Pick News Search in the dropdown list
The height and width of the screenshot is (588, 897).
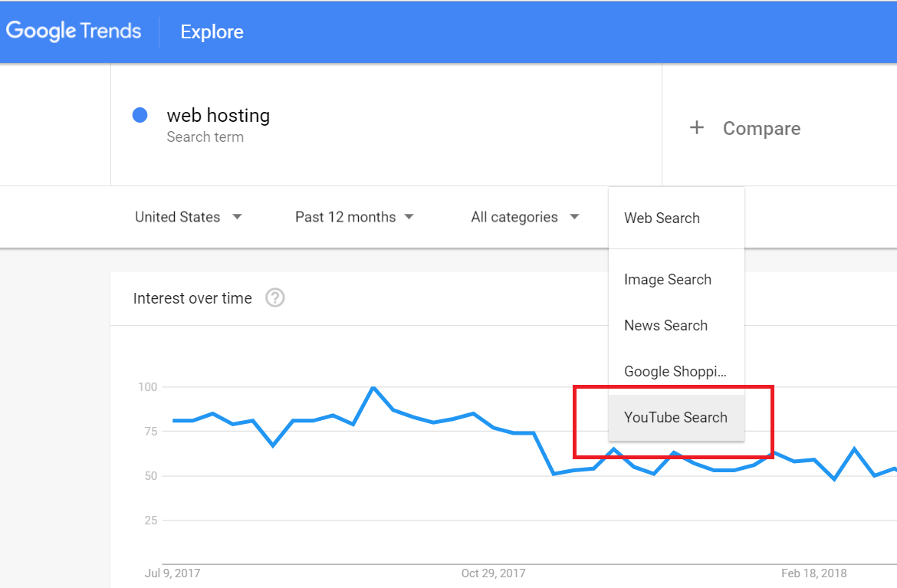coord(665,326)
